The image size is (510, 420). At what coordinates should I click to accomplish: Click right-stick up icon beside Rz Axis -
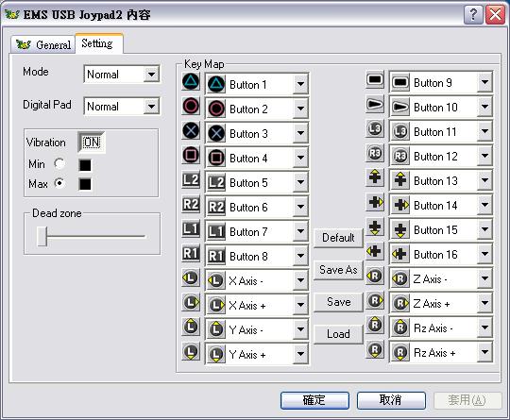coord(375,325)
